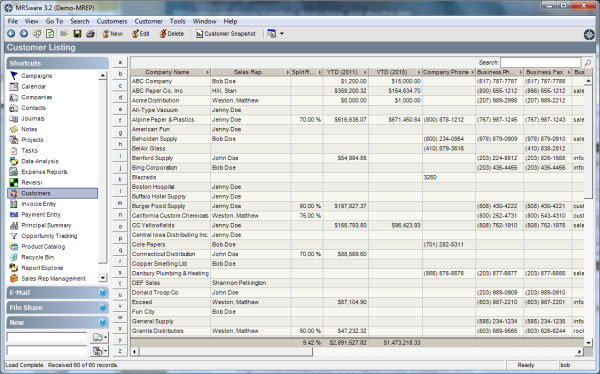
Task: Open the Customer Snapshot report
Action: pyautogui.click(x=225, y=34)
